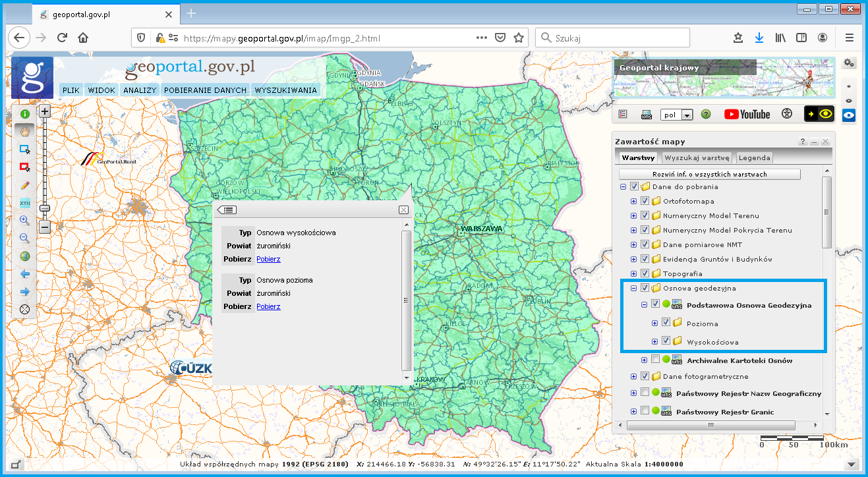The width and height of the screenshot is (868, 477).
Task: Click Pobierz link for Osnowa wysokościowa
Action: click(x=268, y=259)
